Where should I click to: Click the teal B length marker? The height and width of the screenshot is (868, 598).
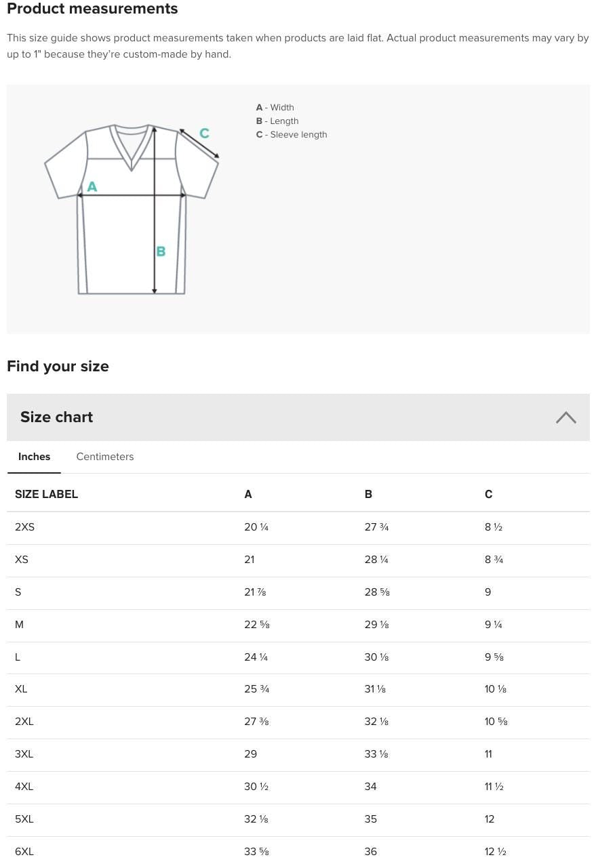(161, 251)
